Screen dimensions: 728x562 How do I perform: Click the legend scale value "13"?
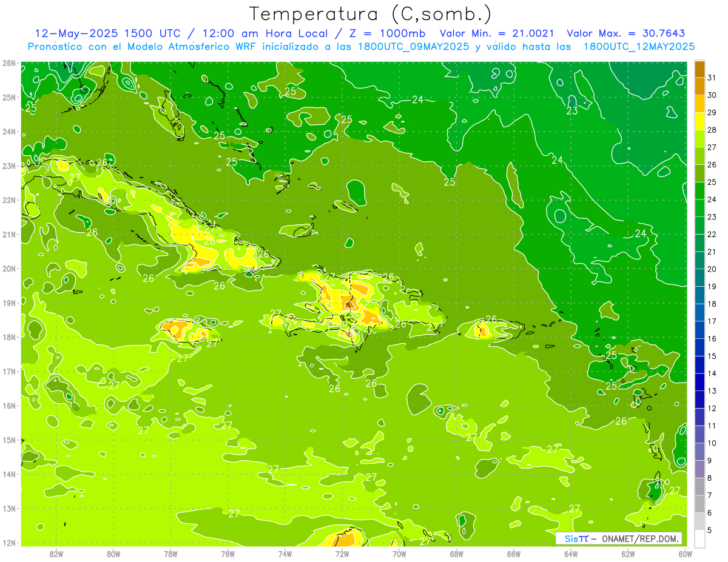712,391
